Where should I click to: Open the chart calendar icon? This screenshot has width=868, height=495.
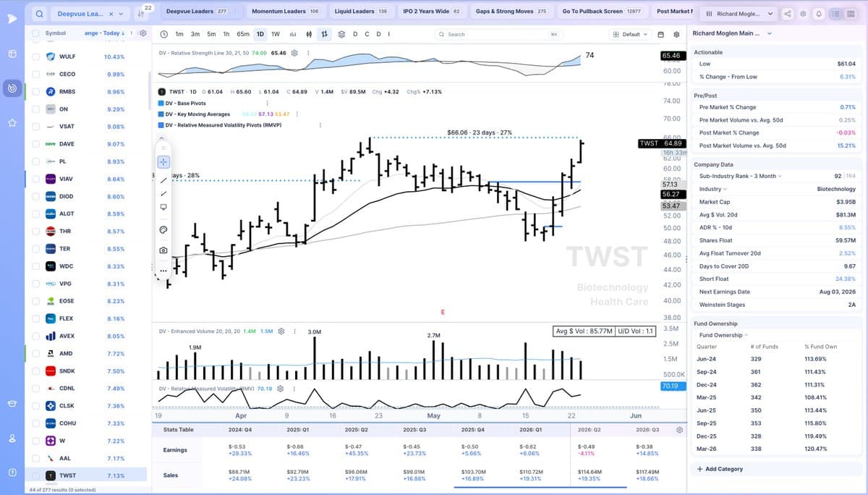pos(661,34)
